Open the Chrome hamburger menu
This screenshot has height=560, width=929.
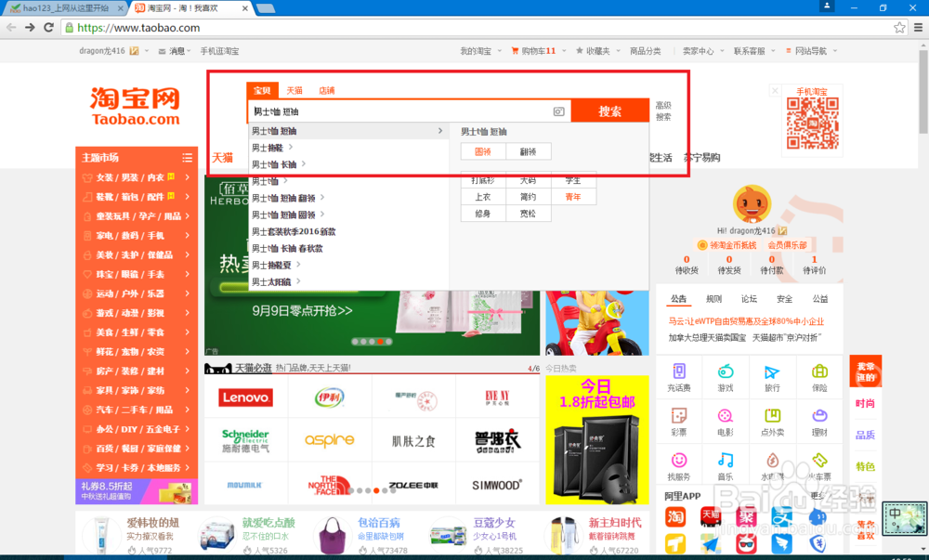[x=918, y=27]
